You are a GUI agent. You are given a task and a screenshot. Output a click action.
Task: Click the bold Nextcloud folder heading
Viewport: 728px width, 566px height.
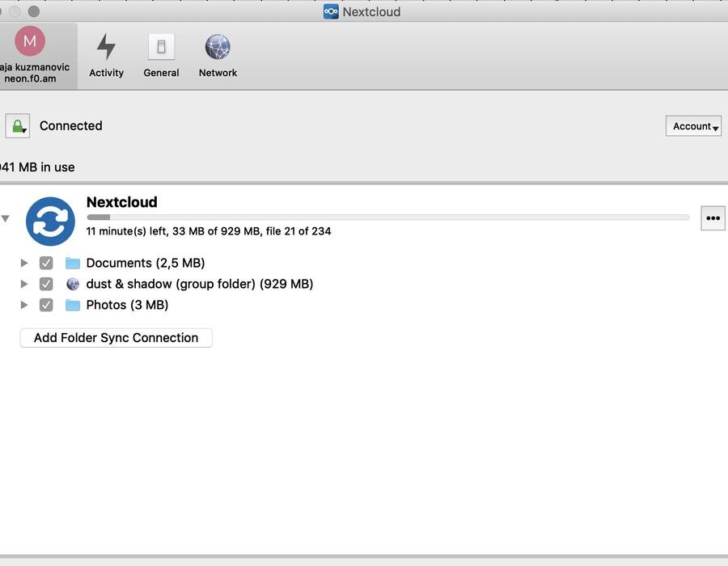click(x=121, y=202)
